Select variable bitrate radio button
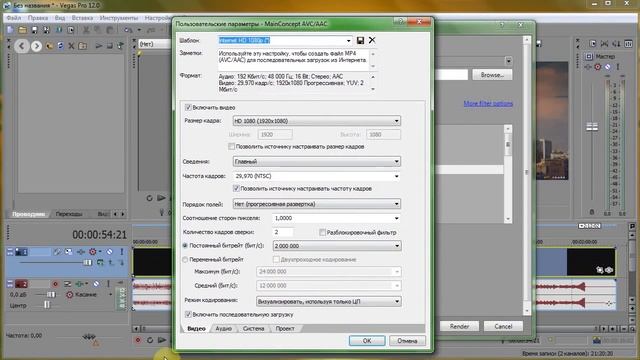 185,259
